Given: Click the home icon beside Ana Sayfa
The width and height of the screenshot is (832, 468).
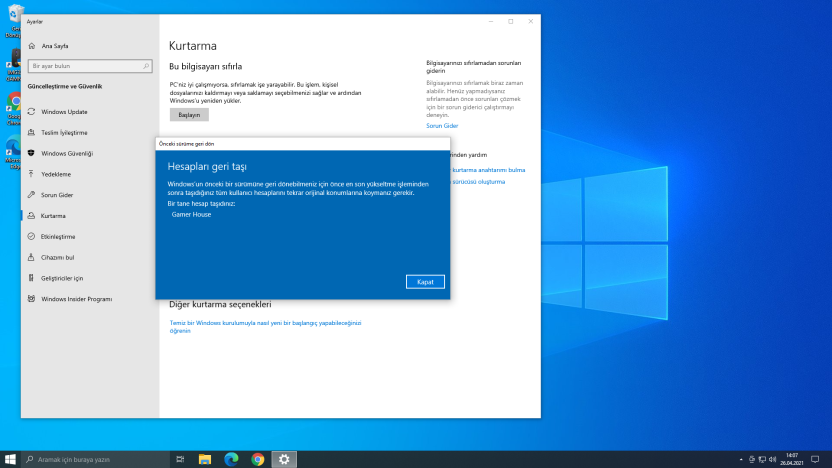Looking at the screenshot, I should (x=32, y=46).
